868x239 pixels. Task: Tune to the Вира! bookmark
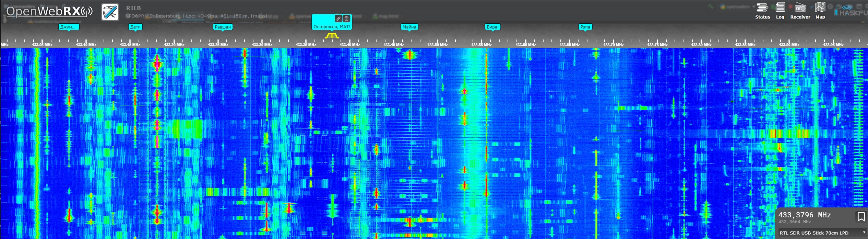click(492, 27)
